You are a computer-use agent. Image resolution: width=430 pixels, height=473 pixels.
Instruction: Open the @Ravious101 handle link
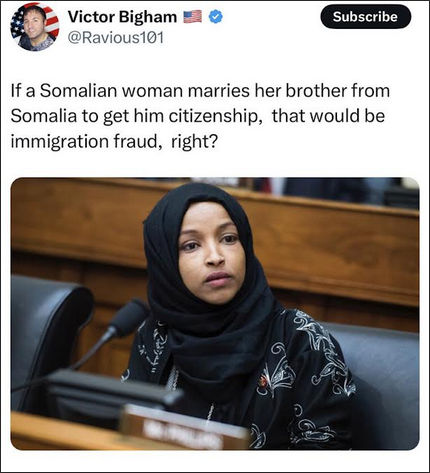(x=116, y=37)
